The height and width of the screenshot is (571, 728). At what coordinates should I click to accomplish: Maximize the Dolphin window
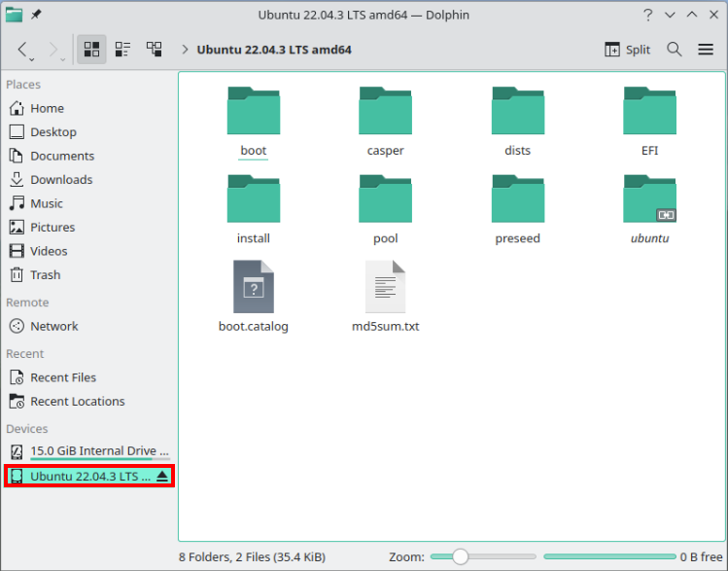(692, 15)
